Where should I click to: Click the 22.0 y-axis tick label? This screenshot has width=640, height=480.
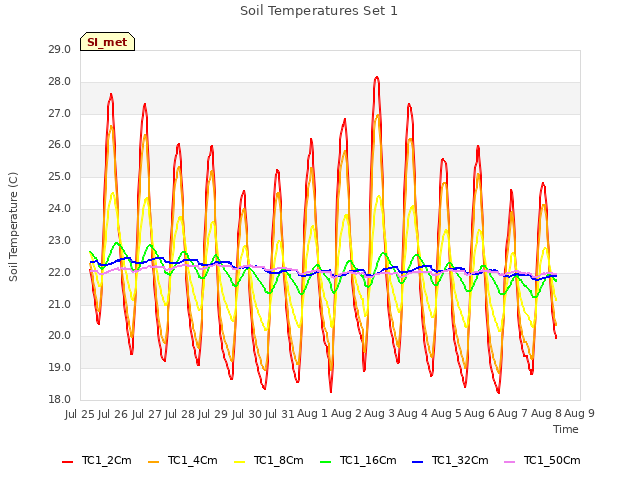59,272
